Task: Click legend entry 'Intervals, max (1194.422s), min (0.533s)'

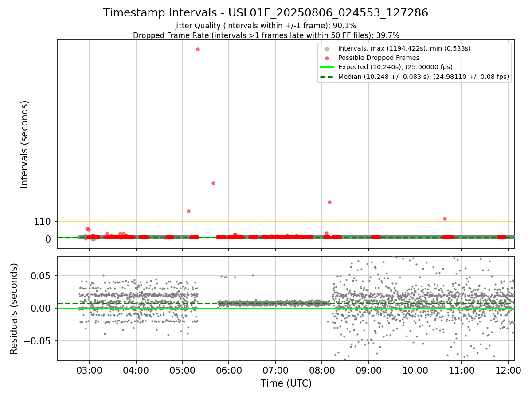Action: [404, 48]
